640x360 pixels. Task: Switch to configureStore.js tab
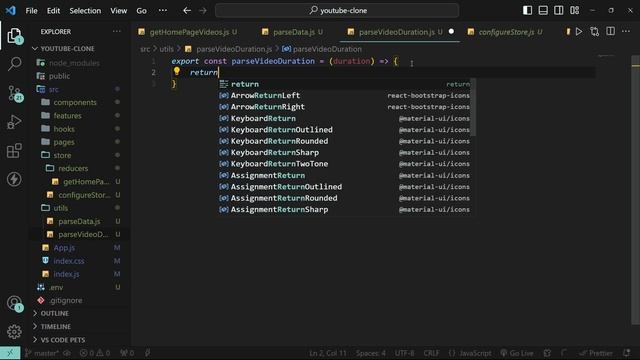tap(506, 32)
